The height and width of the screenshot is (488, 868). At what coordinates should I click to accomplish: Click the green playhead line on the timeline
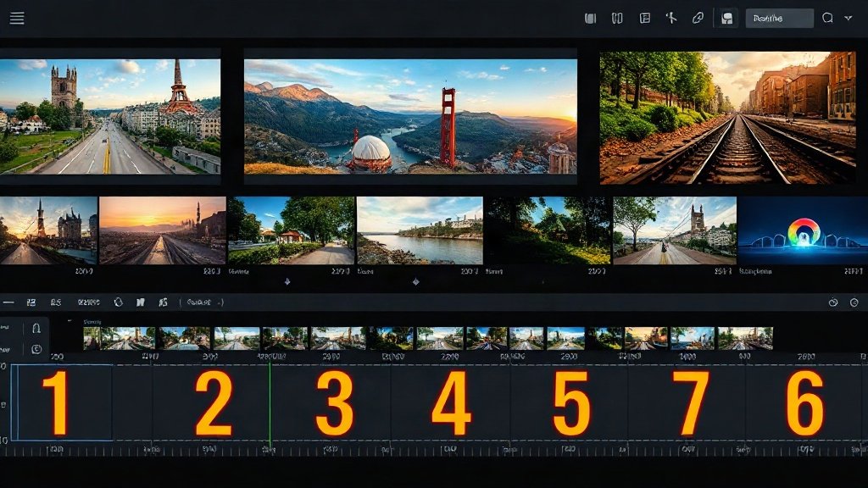pos(270,406)
